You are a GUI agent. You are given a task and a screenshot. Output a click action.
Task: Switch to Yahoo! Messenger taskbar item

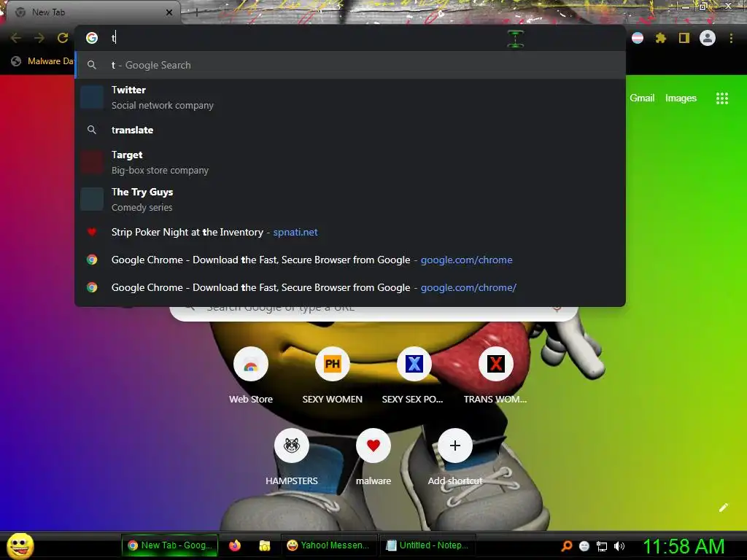(x=329, y=545)
